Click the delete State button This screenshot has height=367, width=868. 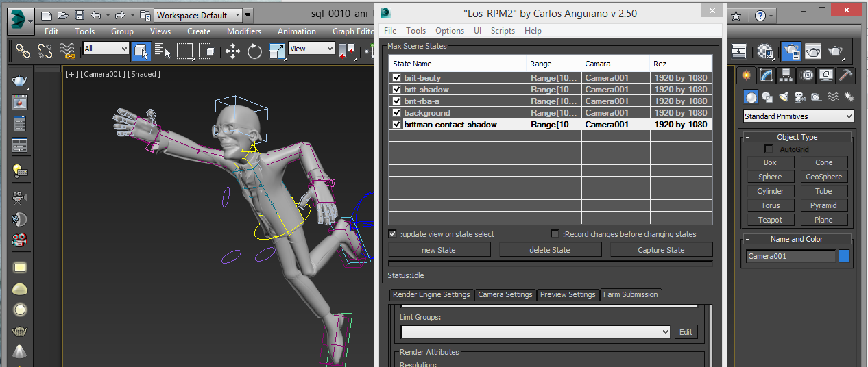[x=550, y=250]
